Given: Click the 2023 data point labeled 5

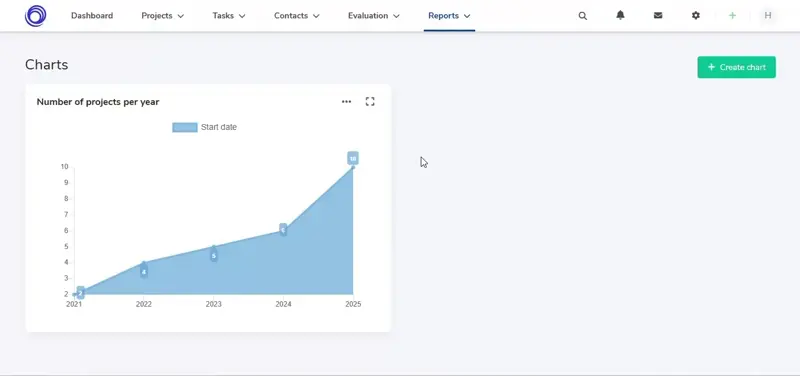Looking at the screenshot, I should [214, 256].
